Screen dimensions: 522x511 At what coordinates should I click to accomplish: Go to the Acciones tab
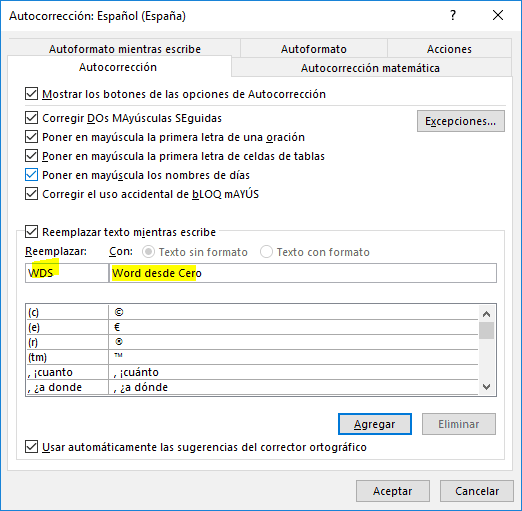pyautogui.click(x=449, y=49)
